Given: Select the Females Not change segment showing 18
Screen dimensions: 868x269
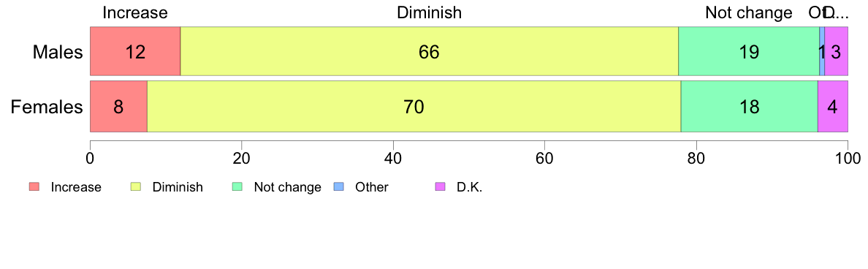Looking at the screenshot, I should (749, 106).
